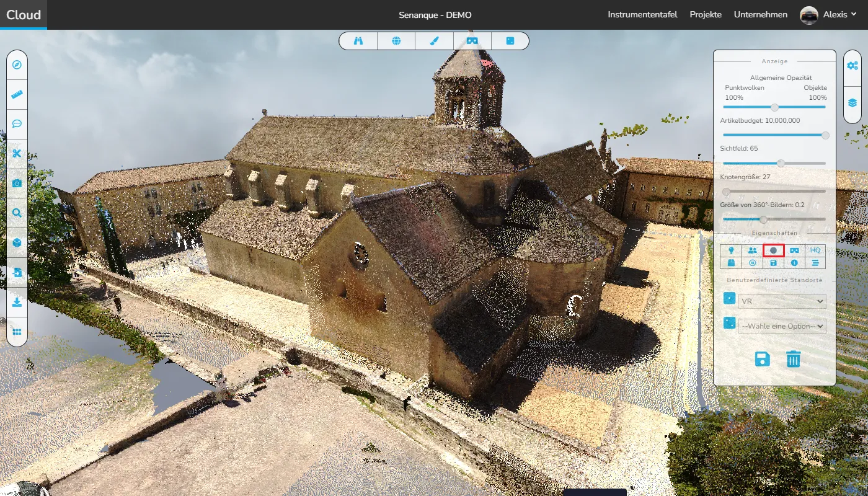Click the 3D cube objects icon
The width and height of the screenshot is (868, 496).
17,242
